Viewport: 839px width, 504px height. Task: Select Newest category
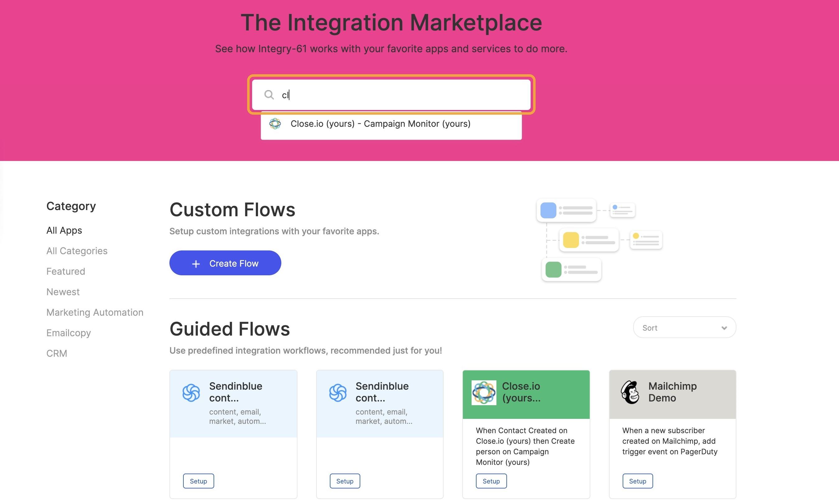click(x=63, y=292)
